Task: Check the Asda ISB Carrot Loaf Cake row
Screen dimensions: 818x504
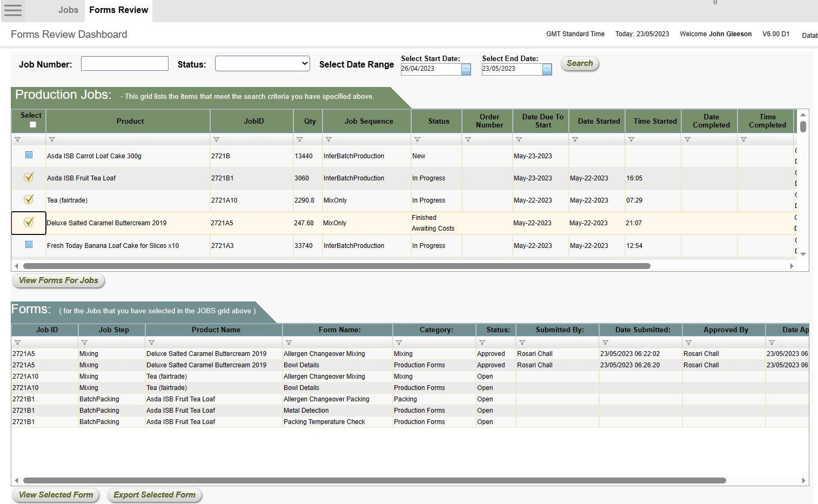Action: click(x=29, y=155)
